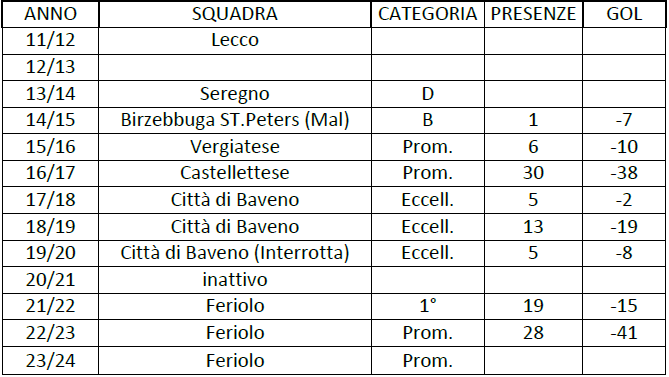Click the 17/18 season cell
This screenshot has height=377, width=669.
point(50,200)
